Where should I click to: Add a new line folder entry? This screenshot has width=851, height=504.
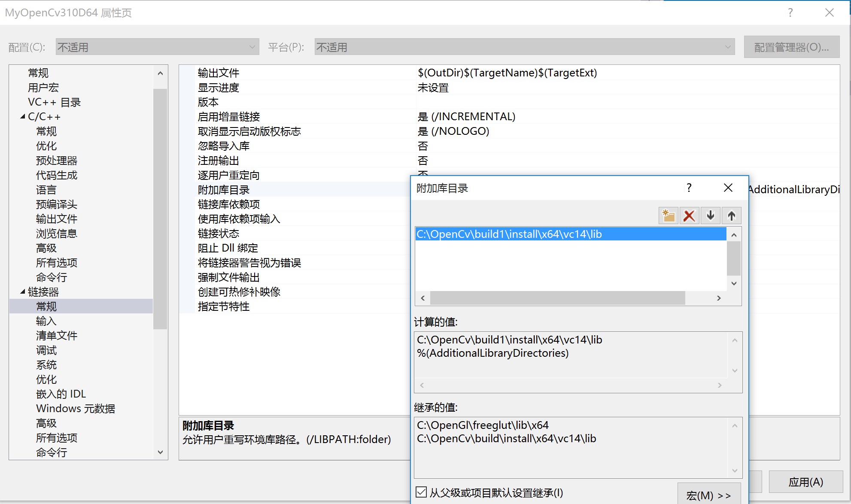[x=668, y=216]
